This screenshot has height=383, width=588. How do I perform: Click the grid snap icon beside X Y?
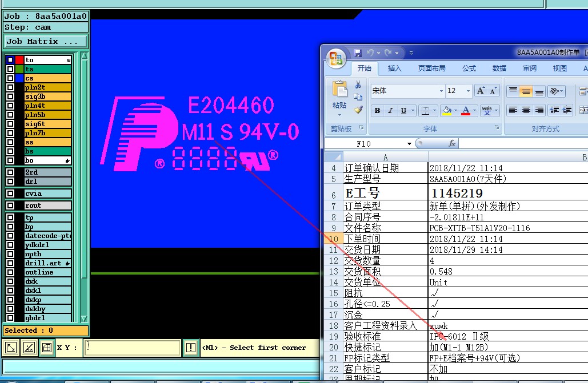click(x=47, y=348)
